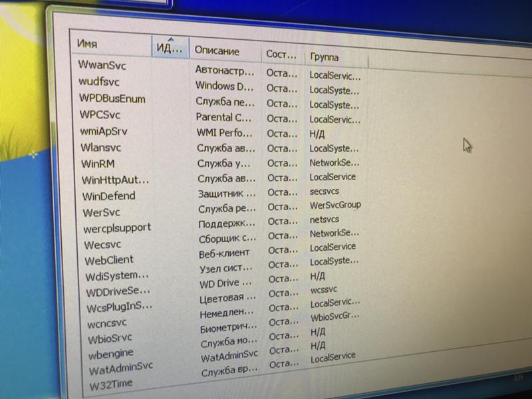
Task: Click the description Служба мо...
Action: pyautogui.click(x=229, y=342)
